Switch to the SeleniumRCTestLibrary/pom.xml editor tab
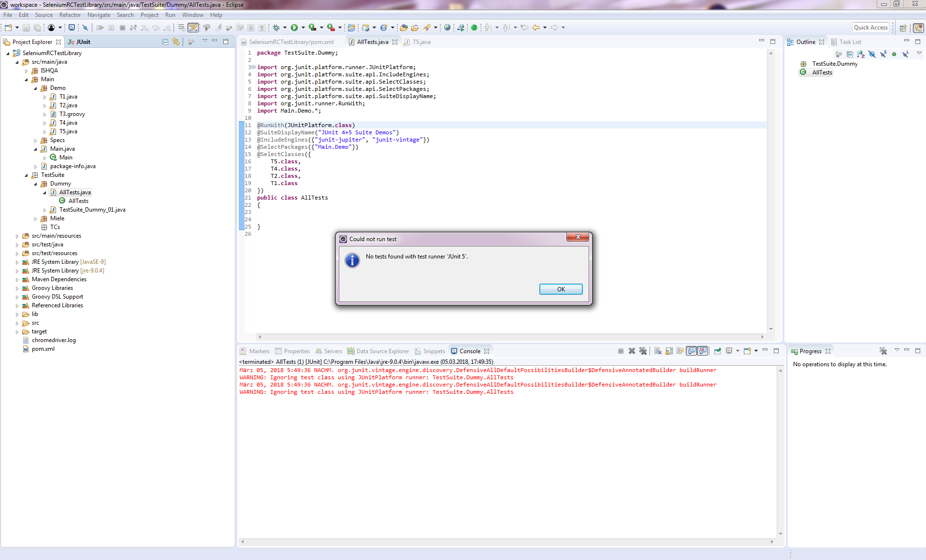 coord(288,42)
